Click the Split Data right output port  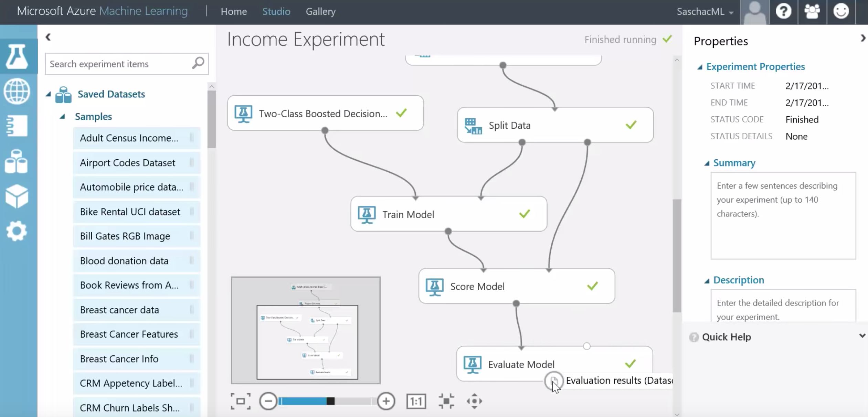pyautogui.click(x=588, y=142)
